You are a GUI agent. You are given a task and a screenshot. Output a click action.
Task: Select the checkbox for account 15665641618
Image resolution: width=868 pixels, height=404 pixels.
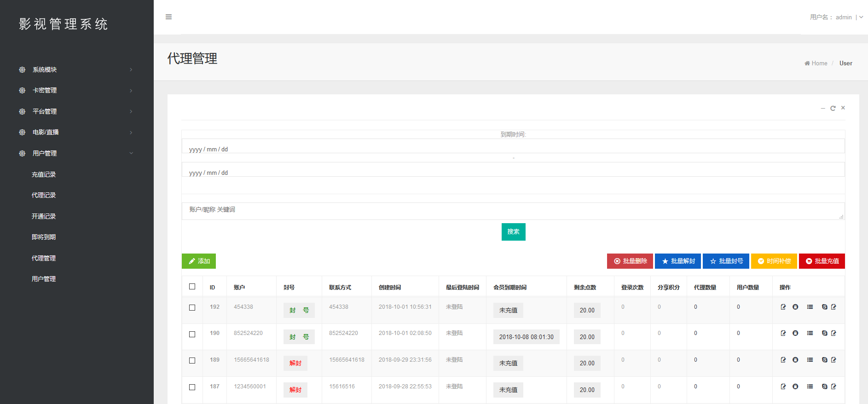(192, 360)
